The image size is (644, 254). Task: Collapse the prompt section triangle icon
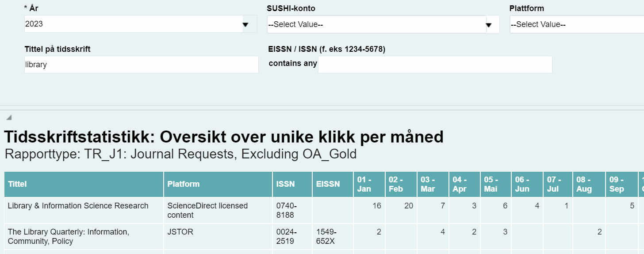pos(9,117)
